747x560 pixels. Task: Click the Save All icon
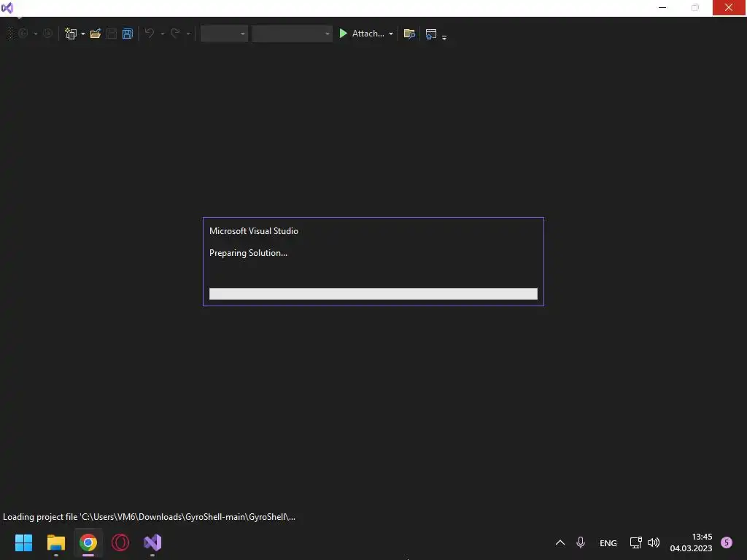(127, 34)
